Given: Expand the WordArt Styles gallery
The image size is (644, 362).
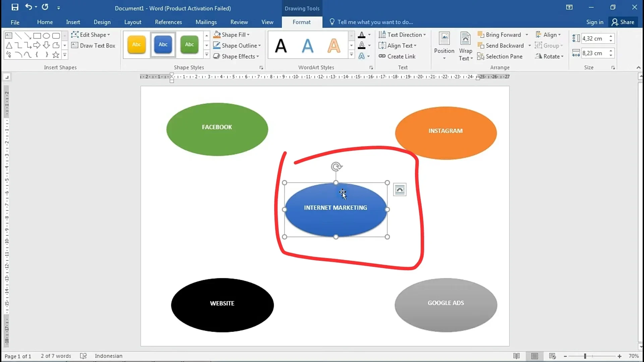Looking at the screenshot, I should 351,55.
